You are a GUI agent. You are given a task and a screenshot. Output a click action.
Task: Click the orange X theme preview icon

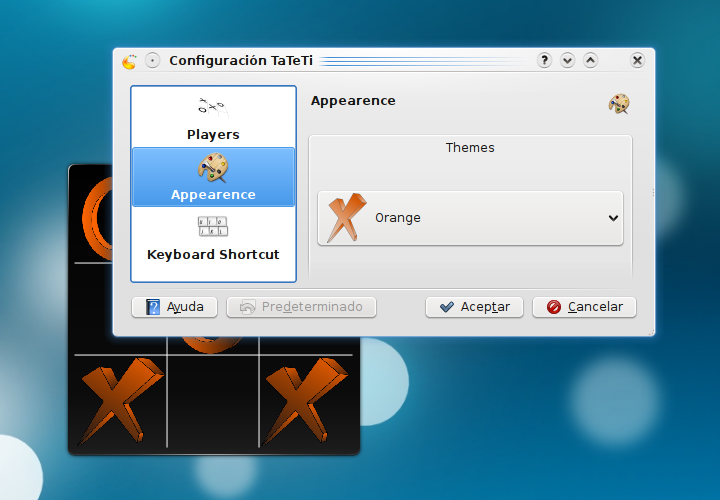point(347,218)
